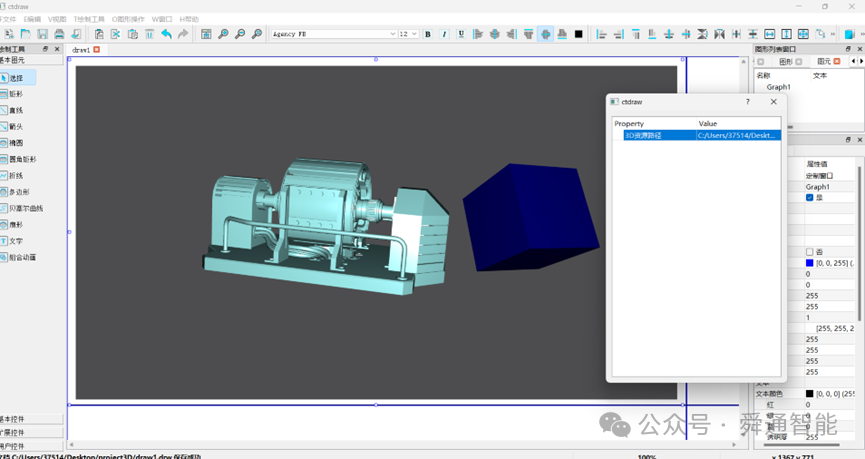The height and width of the screenshot is (459, 865).
Task: Toggle Italic text formatting
Action: 445,34
